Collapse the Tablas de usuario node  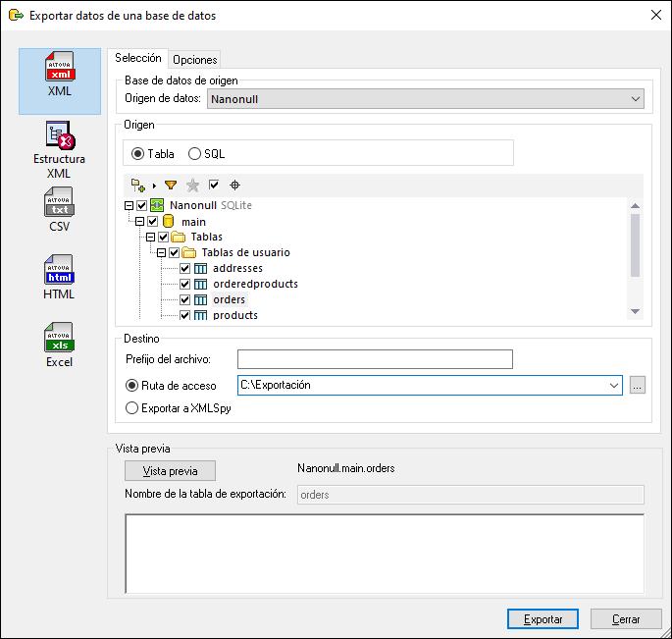[x=161, y=253]
